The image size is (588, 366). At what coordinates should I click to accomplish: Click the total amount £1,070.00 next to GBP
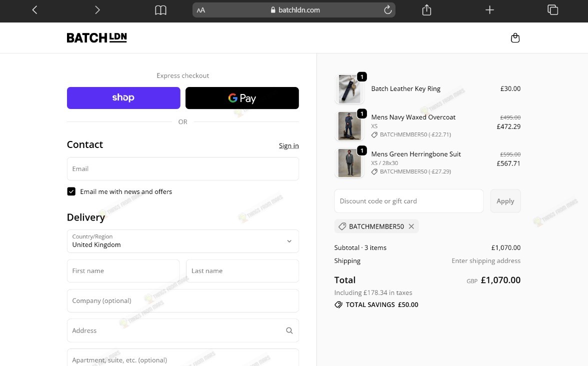(500, 280)
